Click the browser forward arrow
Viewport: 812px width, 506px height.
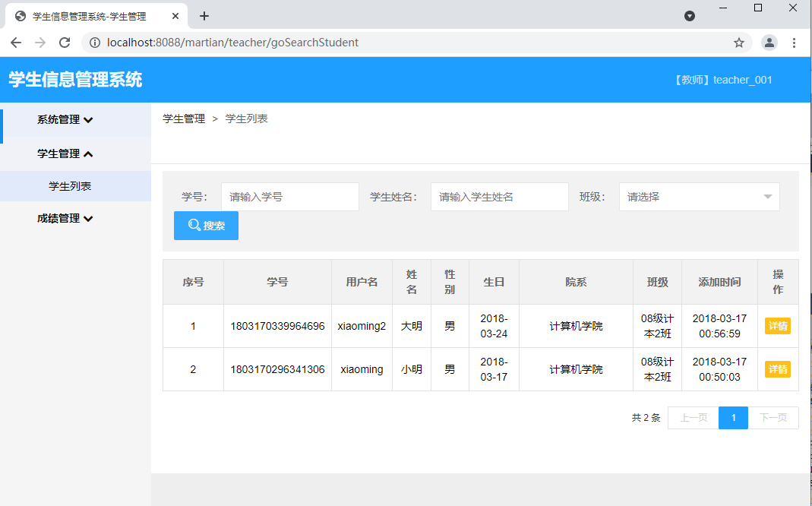[x=39, y=43]
